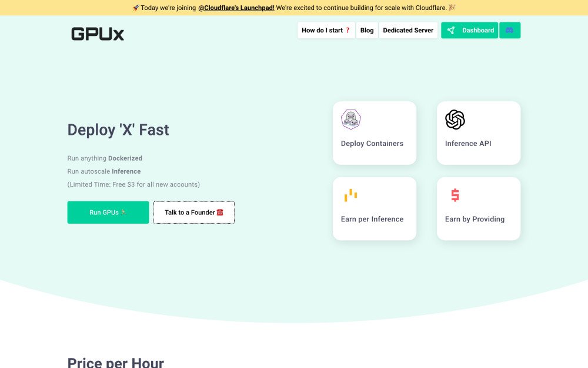
Task: Select the Deploy Containers card
Action: (x=374, y=132)
